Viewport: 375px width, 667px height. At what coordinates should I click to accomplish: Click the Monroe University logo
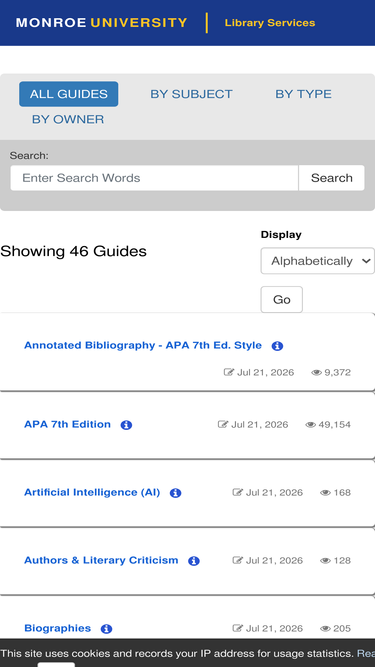[x=102, y=23]
